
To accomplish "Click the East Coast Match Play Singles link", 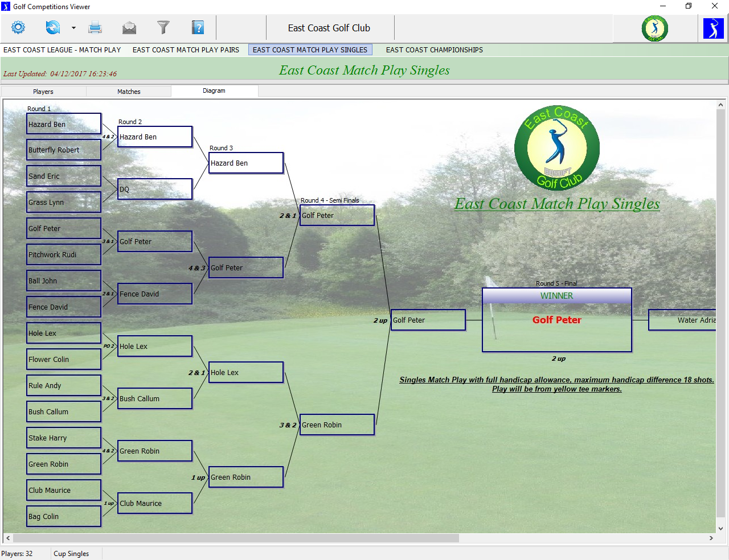I will point(557,204).
